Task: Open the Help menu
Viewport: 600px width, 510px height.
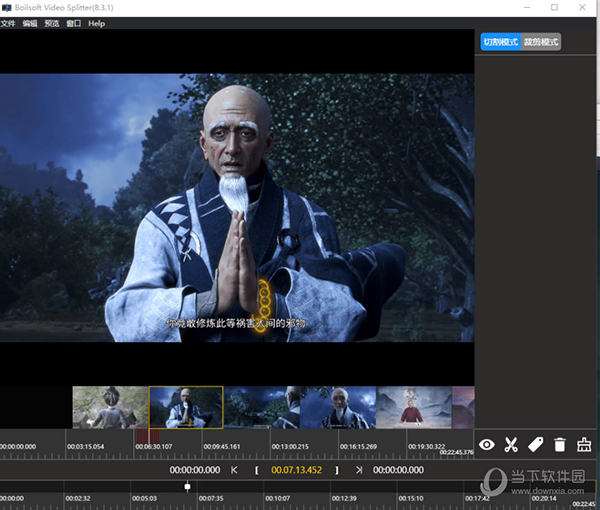Action: pyautogui.click(x=96, y=23)
